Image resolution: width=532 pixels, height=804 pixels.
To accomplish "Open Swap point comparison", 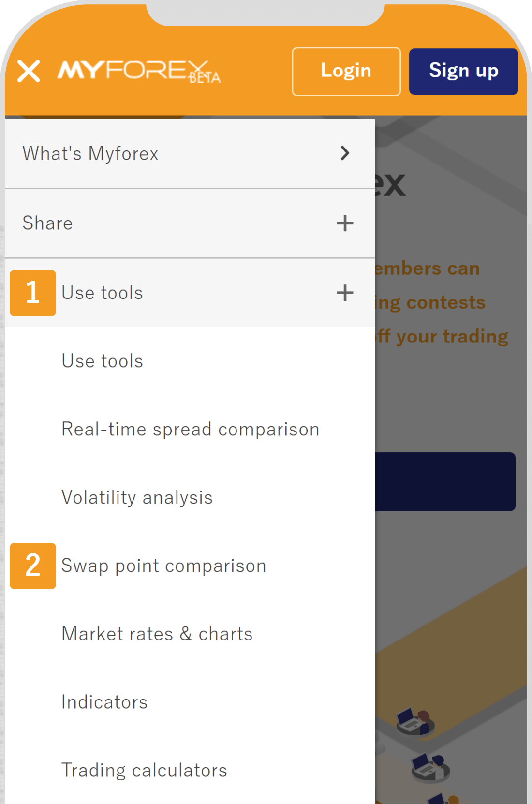I will click(164, 566).
